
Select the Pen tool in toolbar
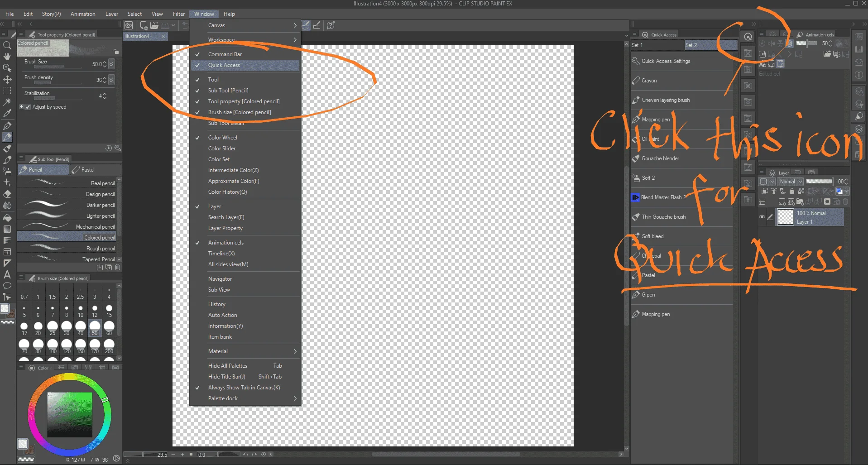coord(7,125)
